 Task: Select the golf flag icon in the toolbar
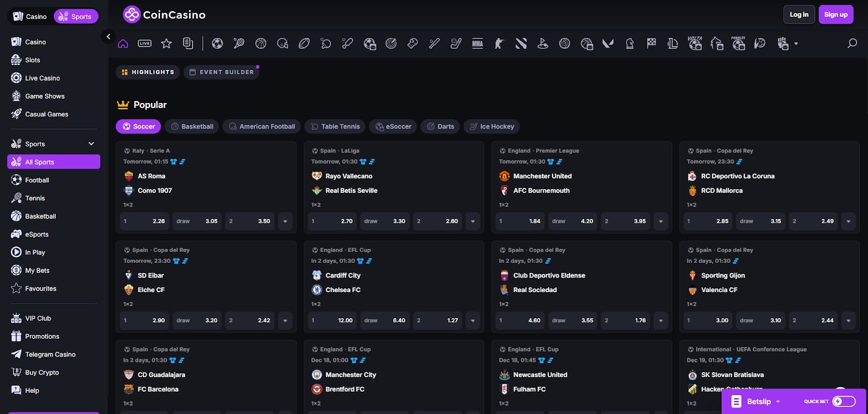coord(542,43)
